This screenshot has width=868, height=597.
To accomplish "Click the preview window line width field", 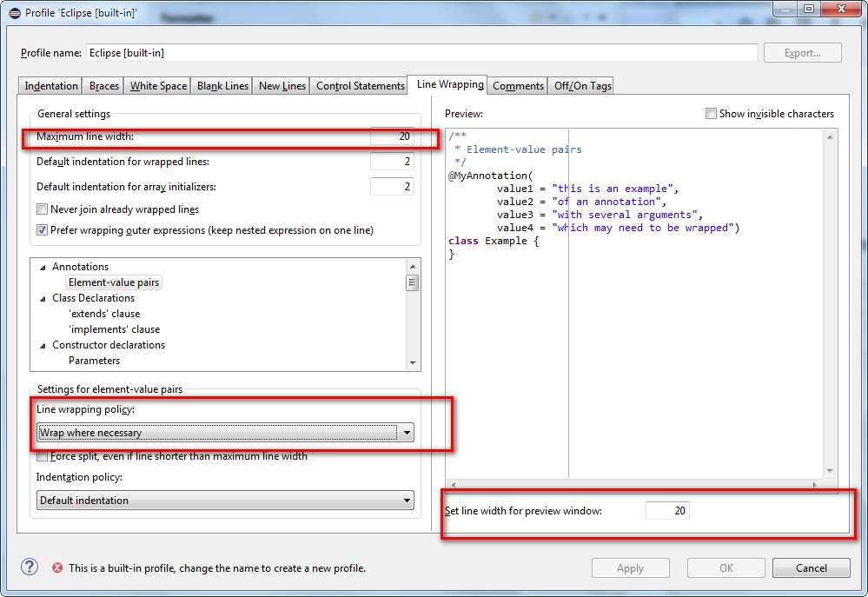I will pyautogui.click(x=667, y=511).
